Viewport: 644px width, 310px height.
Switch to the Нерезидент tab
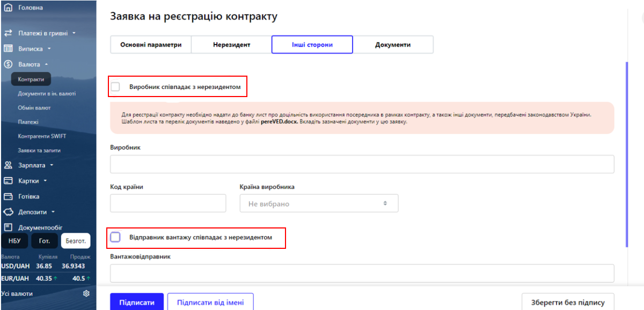pos(231,45)
